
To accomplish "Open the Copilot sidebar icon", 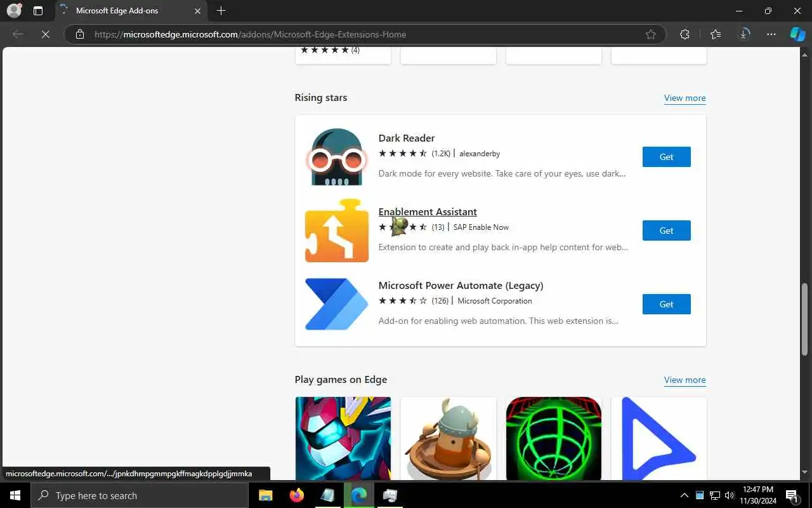I will 797,34.
